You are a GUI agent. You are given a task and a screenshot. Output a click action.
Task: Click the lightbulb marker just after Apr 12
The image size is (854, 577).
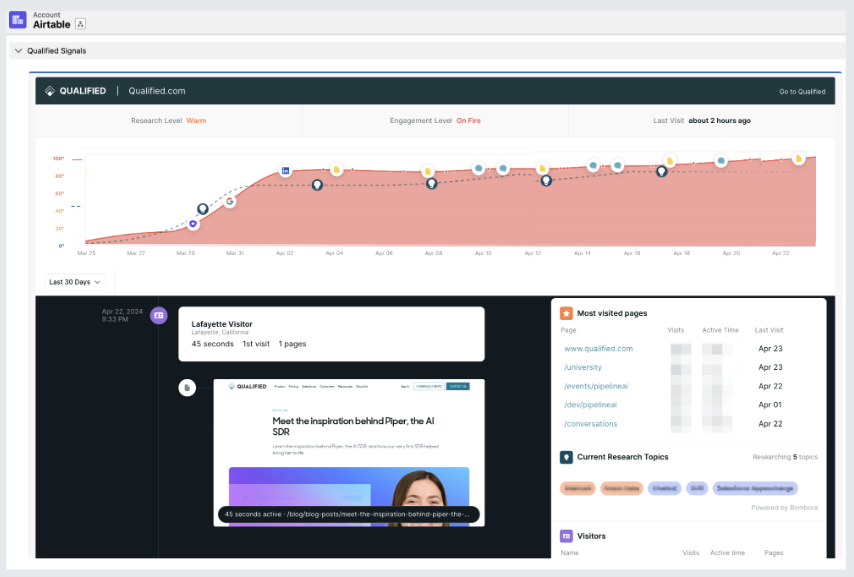546,181
